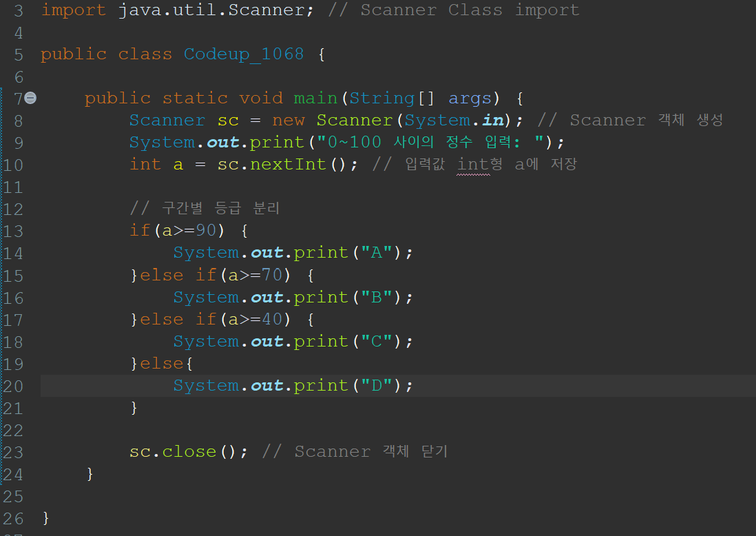Click the comment // Scanner 객체 닫기

tap(355, 451)
